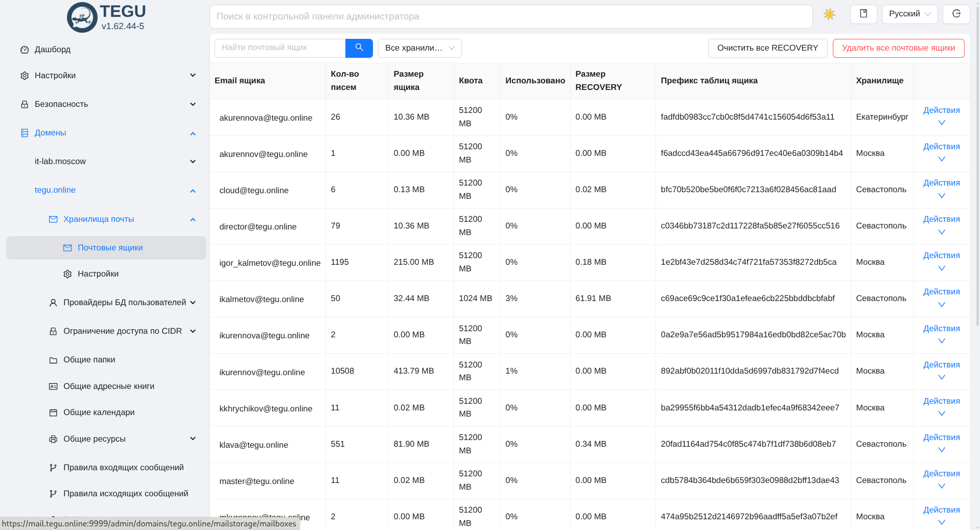The width and height of the screenshot is (980, 530).
Task: Toggle the sun light/dark theme icon
Action: point(829,14)
